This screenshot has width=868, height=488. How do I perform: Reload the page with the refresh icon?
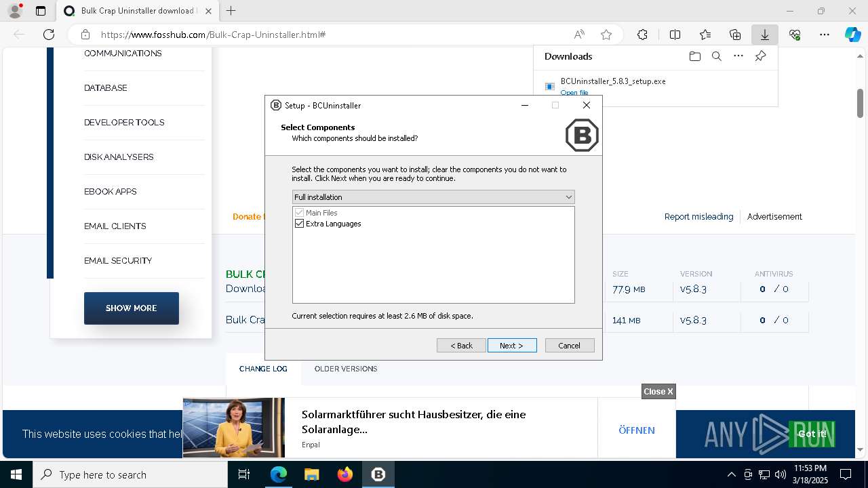pos(49,35)
